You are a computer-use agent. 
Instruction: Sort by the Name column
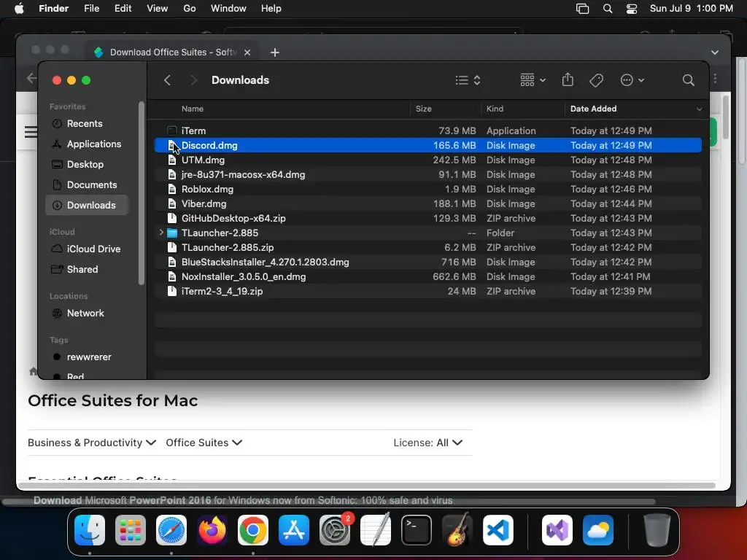[x=193, y=109]
